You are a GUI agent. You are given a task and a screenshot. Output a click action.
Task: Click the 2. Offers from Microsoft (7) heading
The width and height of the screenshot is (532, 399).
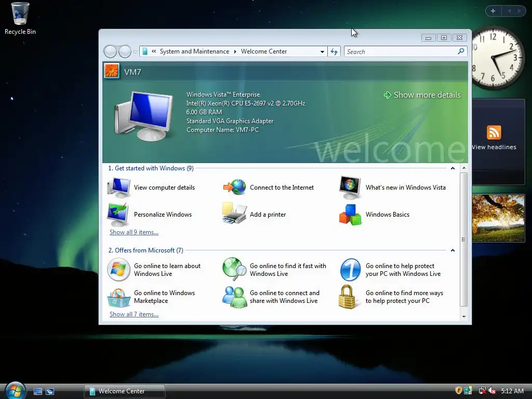coord(145,250)
